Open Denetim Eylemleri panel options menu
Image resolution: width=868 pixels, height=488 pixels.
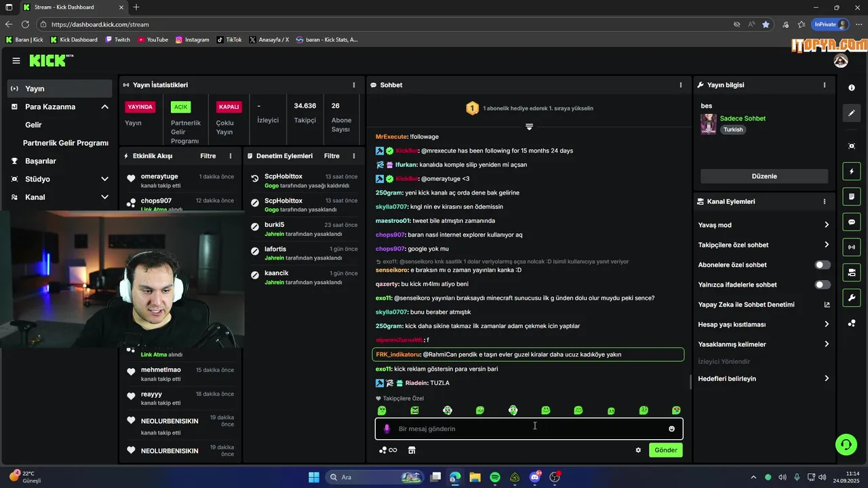[x=353, y=156]
